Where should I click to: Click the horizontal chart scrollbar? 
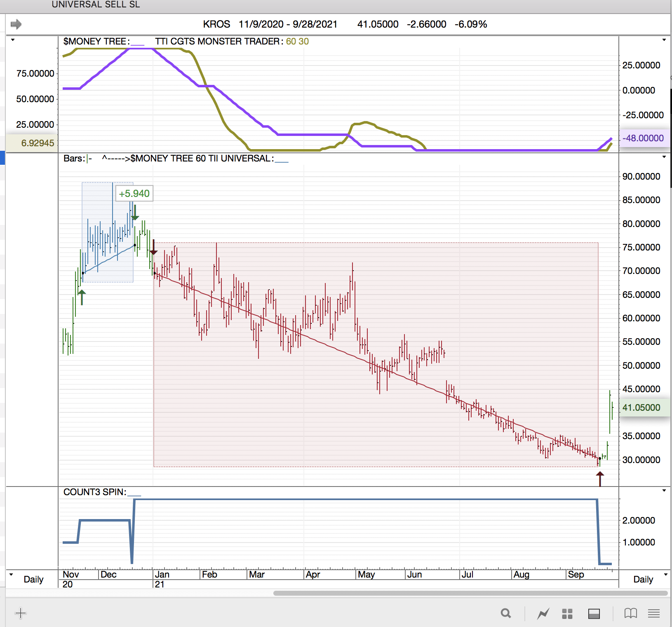[470, 593]
